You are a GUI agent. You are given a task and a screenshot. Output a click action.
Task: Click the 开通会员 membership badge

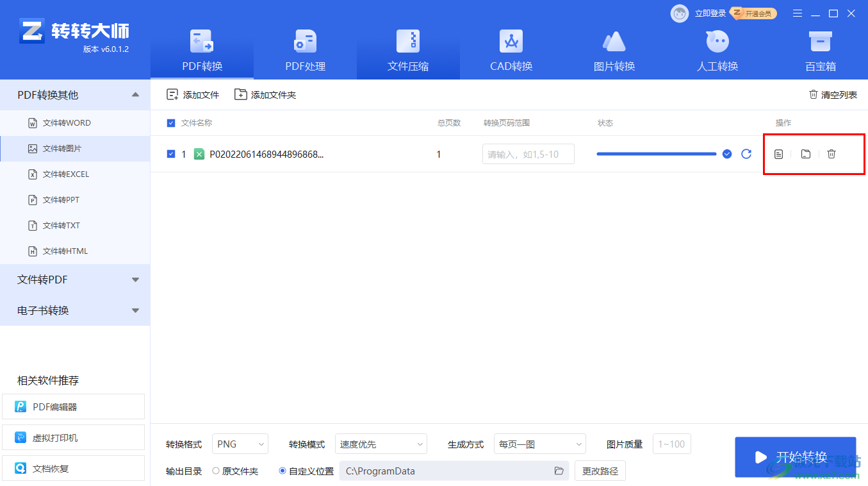point(754,13)
